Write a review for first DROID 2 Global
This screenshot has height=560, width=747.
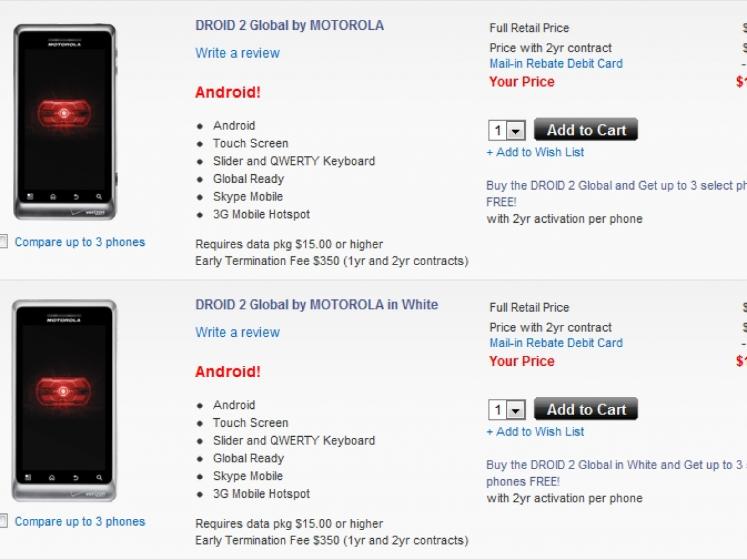238,53
